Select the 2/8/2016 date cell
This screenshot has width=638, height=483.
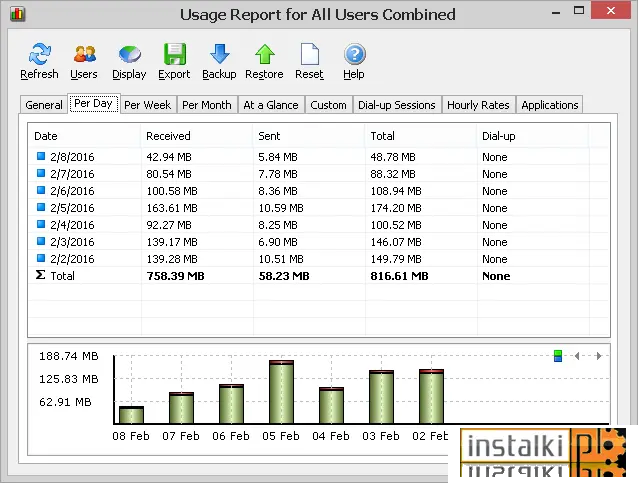[72, 157]
